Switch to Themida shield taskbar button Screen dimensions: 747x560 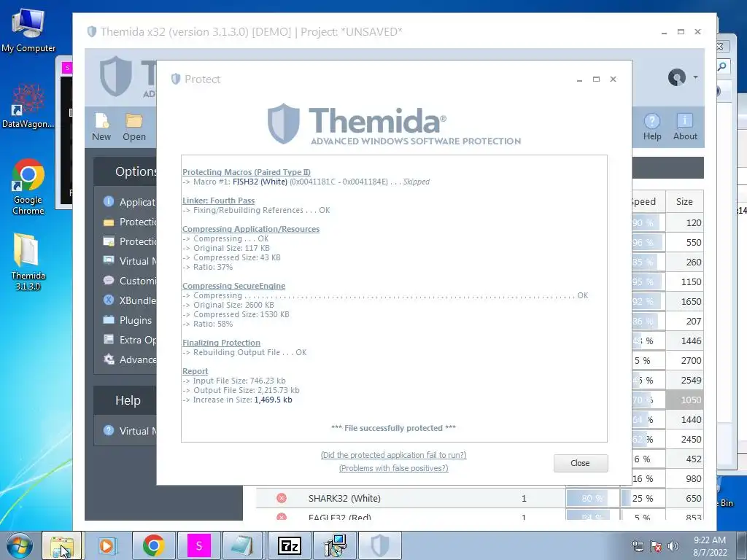[380, 545]
